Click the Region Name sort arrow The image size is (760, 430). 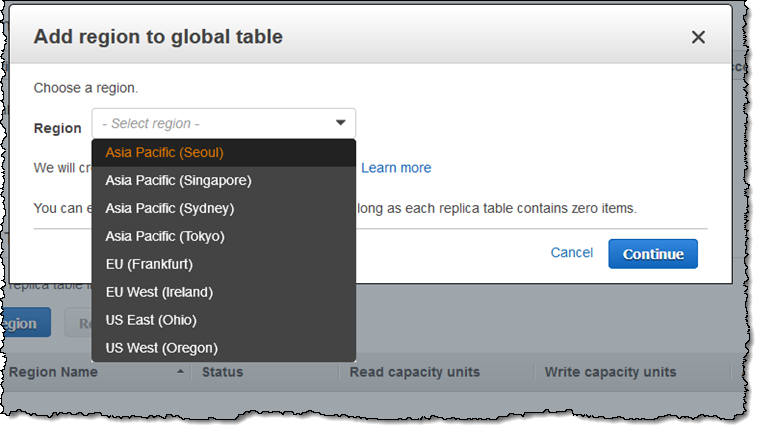[x=181, y=372]
